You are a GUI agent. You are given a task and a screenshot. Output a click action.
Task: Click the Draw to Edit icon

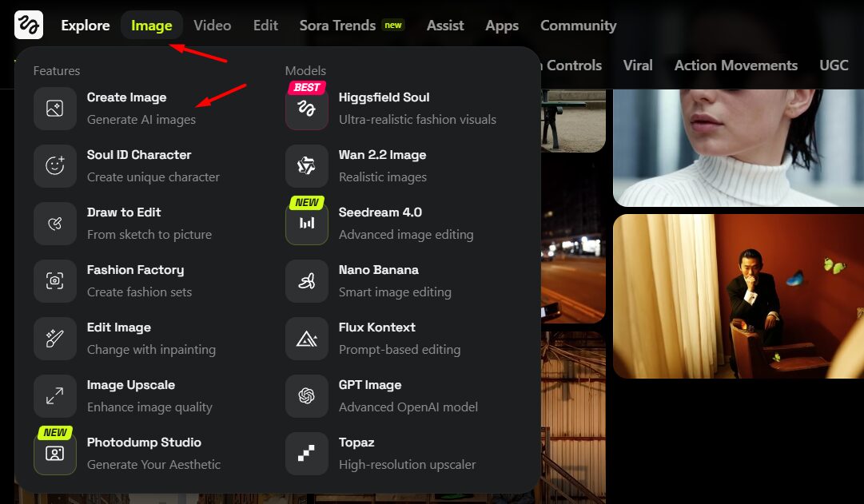click(55, 224)
